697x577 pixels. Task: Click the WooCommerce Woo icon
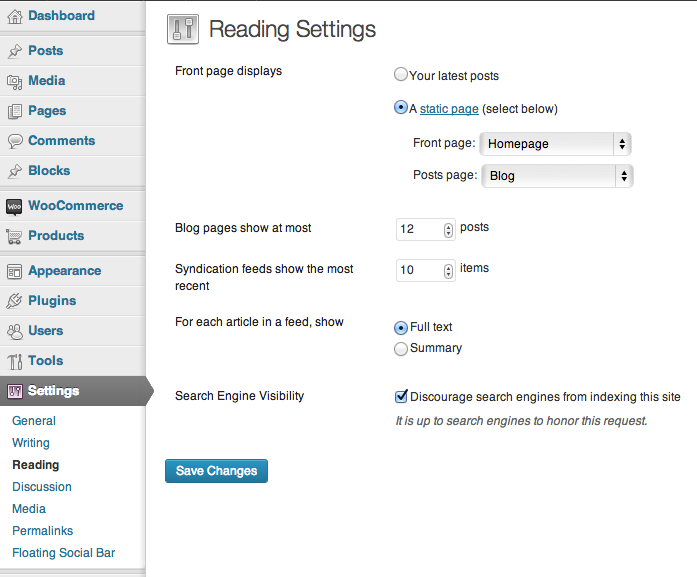coord(14,206)
